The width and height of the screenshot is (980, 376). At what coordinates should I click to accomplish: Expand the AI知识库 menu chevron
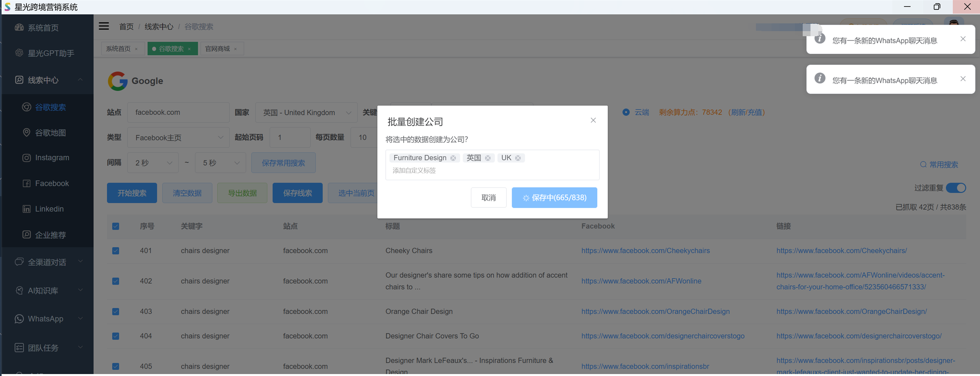pos(80,290)
